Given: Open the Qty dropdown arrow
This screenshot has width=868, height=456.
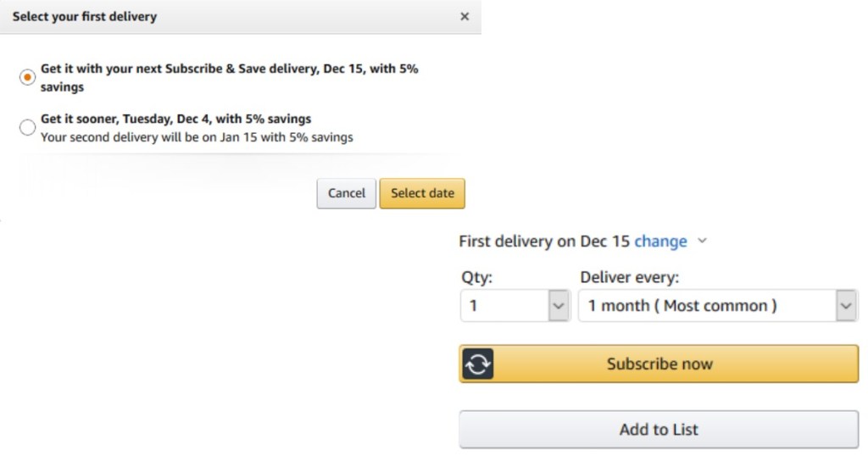Looking at the screenshot, I should click(558, 306).
